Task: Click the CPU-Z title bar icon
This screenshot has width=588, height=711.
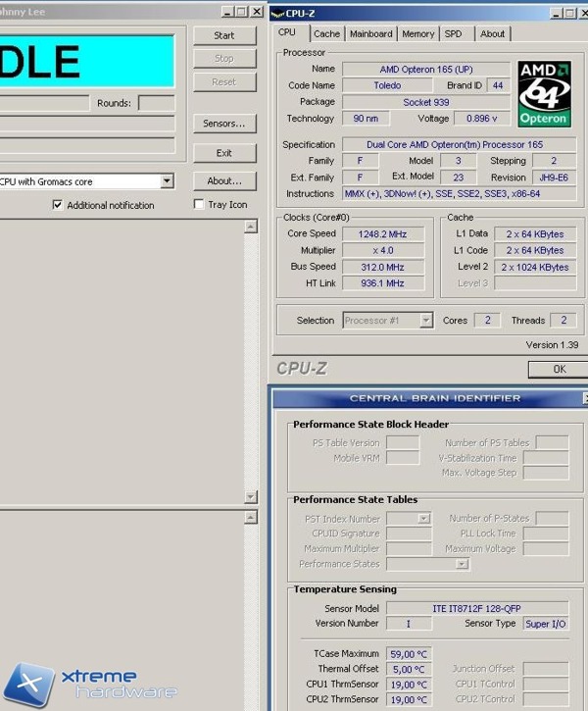Action: [x=276, y=13]
